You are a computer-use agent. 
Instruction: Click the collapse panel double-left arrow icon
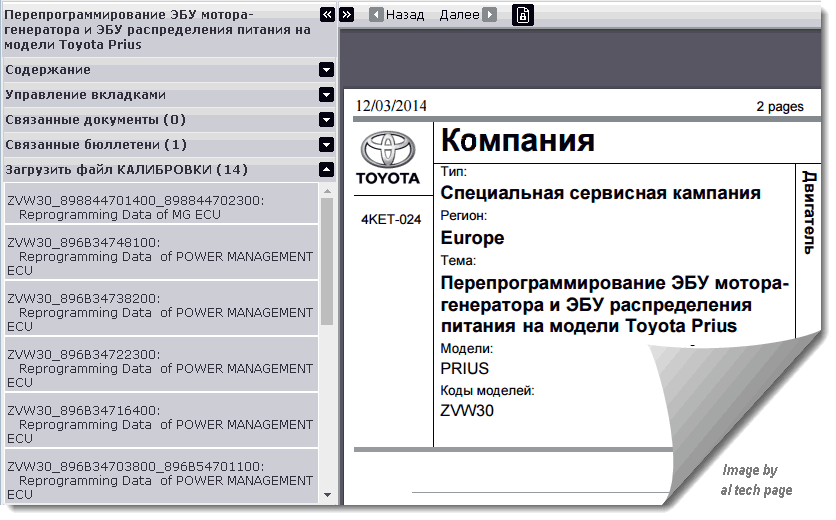coord(326,15)
